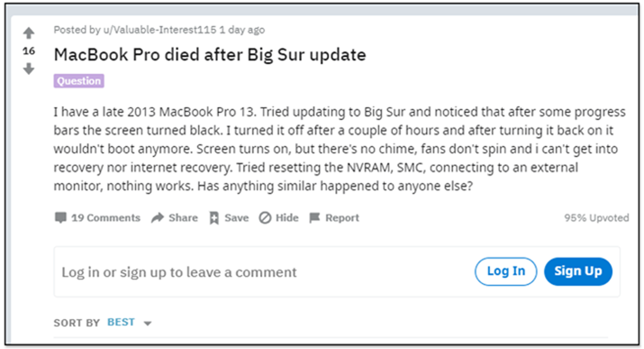Open the BEST sort option
This screenshot has height=349, width=644.
click(121, 322)
